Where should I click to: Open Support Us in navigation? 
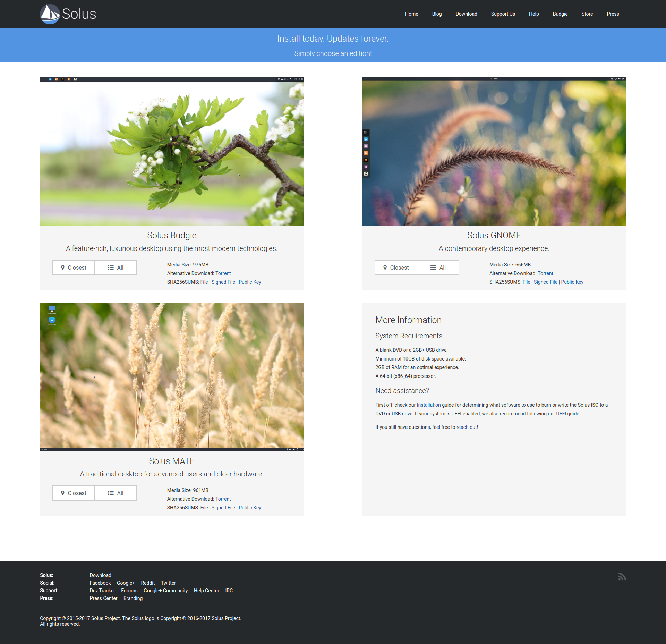pyautogui.click(x=503, y=14)
